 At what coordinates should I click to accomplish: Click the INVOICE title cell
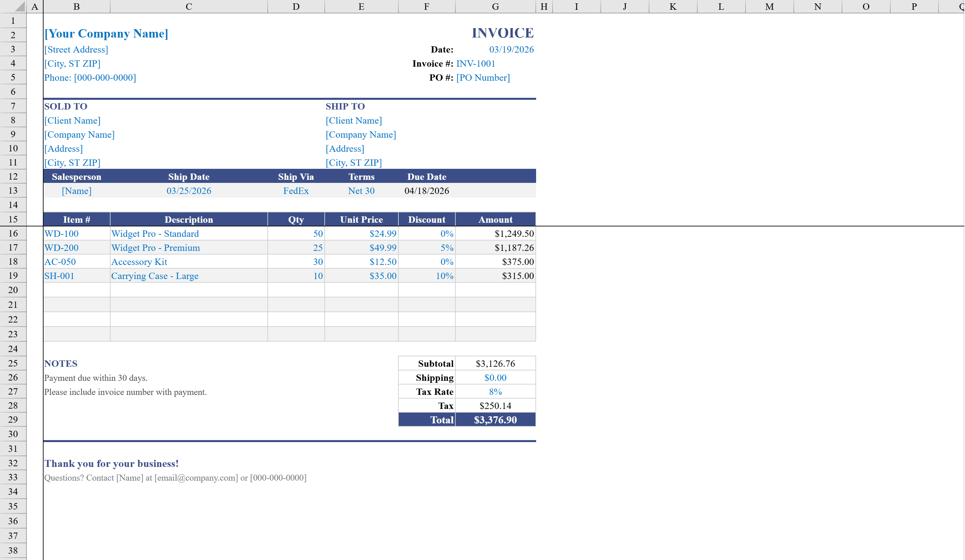pyautogui.click(x=502, y=33)
